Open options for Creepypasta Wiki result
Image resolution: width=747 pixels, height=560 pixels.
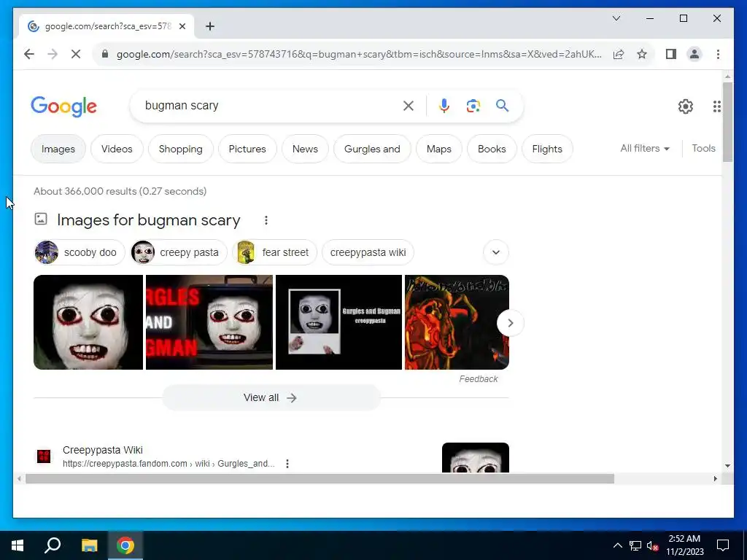[287, 464]
